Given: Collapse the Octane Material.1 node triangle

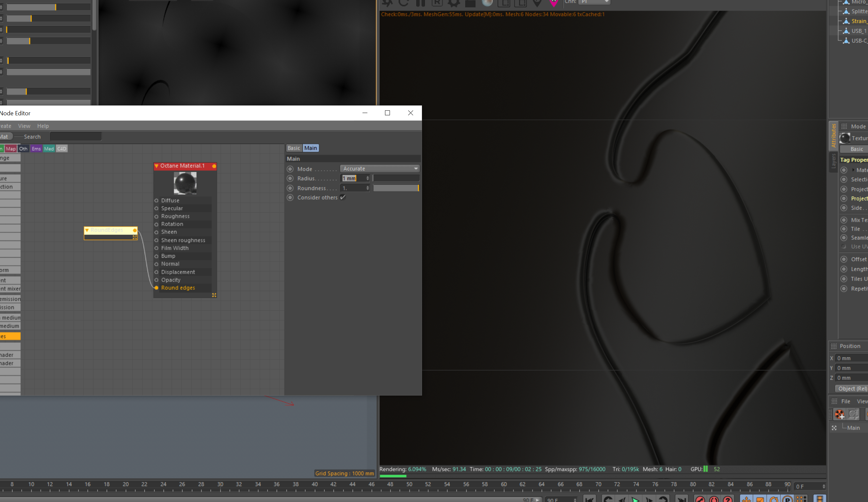Looking at the screenshot, I should (x=156, y=166).
